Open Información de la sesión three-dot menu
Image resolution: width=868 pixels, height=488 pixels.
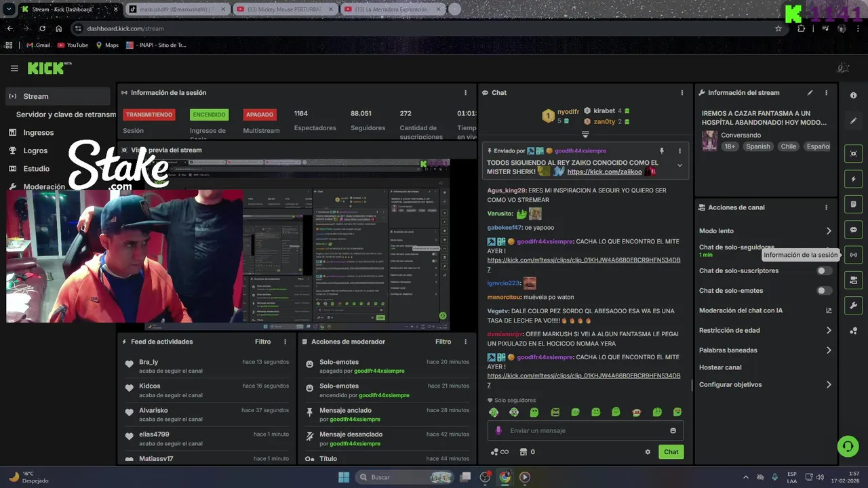pyautogui.click(x=465, y=93)
